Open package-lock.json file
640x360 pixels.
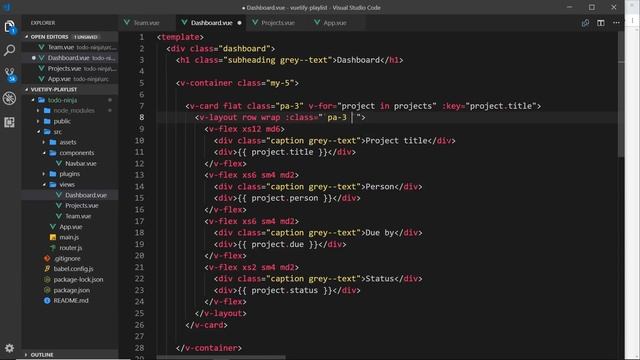tap(78, 280)
